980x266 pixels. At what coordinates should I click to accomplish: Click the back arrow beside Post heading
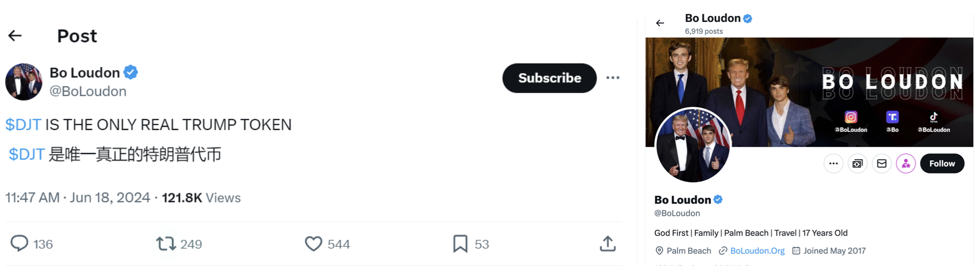tap(15, 35)
